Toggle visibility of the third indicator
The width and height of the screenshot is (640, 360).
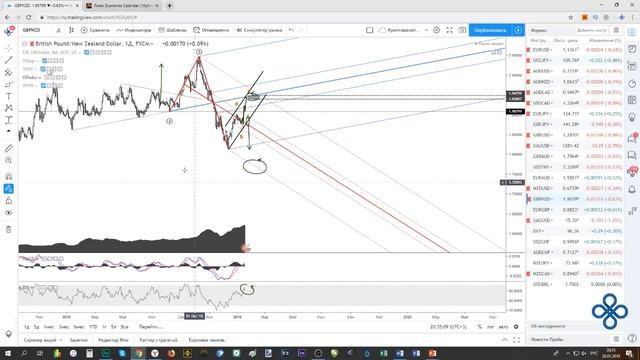pyautogui.click(x=42, y=69)
